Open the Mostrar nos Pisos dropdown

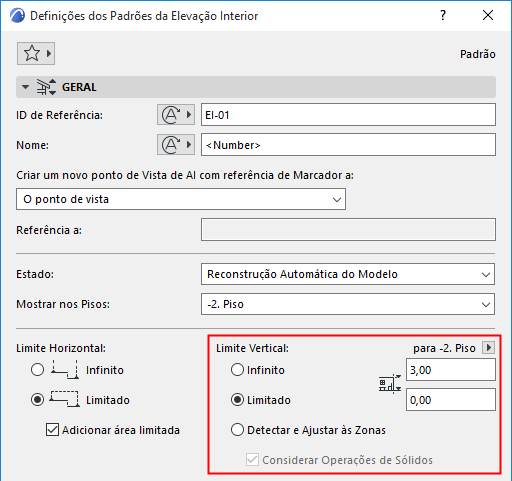pyautogui.click(x=348, y=304)
